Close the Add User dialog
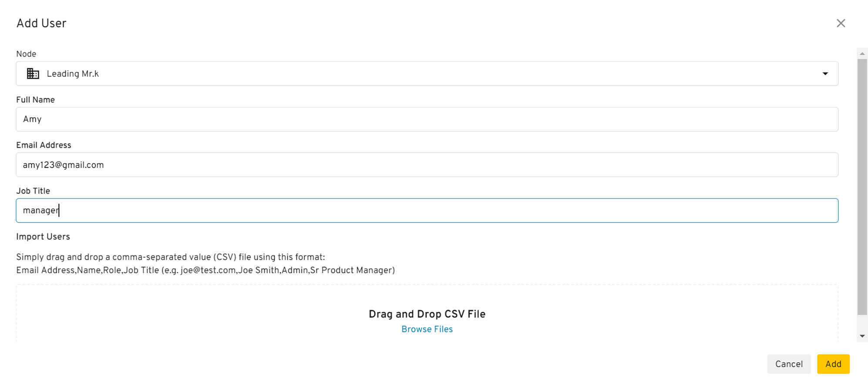 841,23
